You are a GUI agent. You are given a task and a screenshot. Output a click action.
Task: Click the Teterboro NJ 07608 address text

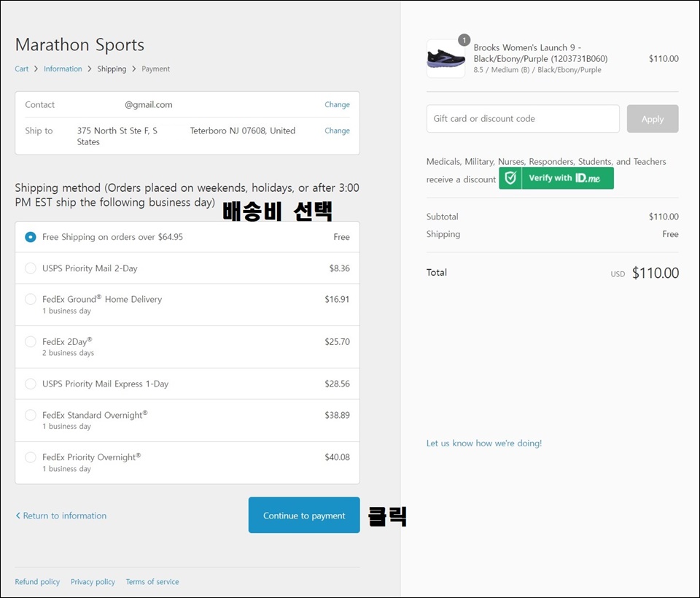(x=242, y=131)
